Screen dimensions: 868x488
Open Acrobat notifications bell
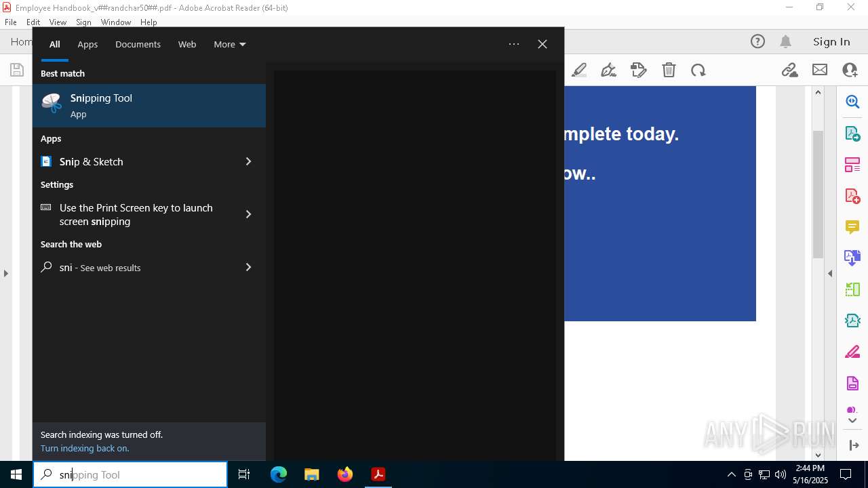(785, 41)
